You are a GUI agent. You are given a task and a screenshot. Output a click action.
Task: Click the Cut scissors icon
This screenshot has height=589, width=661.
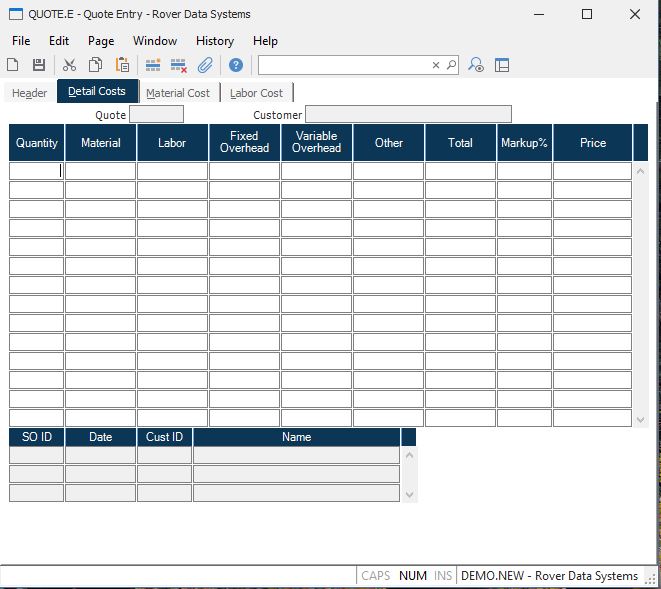click(x=72, y=65)
